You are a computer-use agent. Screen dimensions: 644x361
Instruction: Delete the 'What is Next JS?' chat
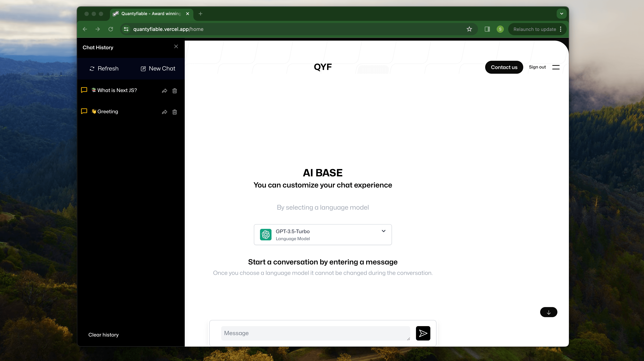point(175,91)
